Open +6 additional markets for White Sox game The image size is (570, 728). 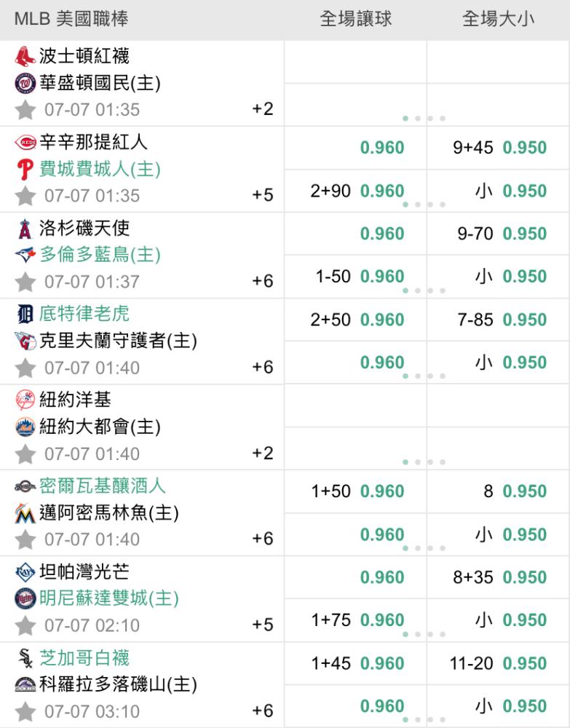coord(263,711)
